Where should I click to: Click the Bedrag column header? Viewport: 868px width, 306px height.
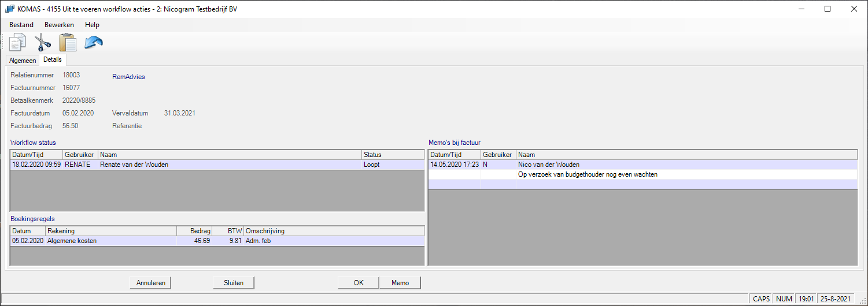194,231
